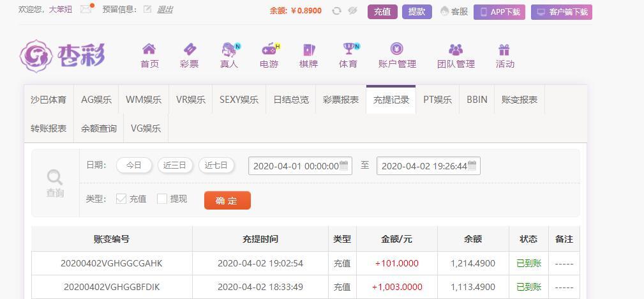
Task: Open calendar icon in the end date field
Action: 472,165
